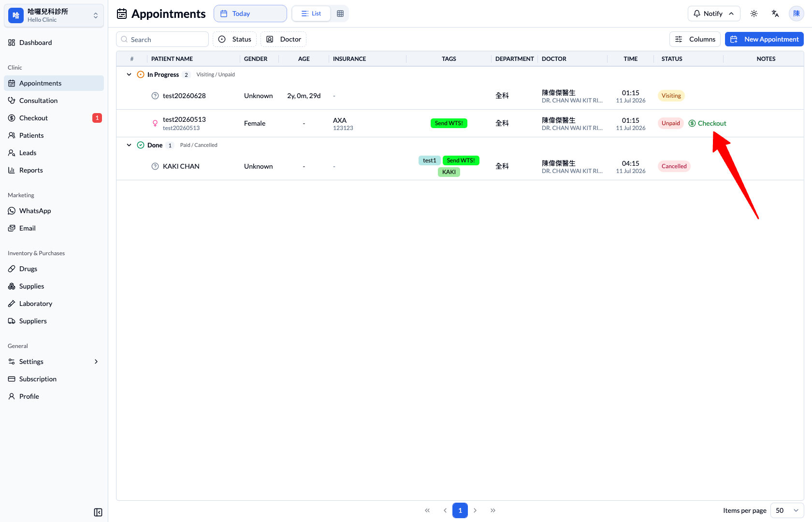Switch to grid calendar view
The height and width of the screenshot is (522, 812).
click(x=340, y=14)
